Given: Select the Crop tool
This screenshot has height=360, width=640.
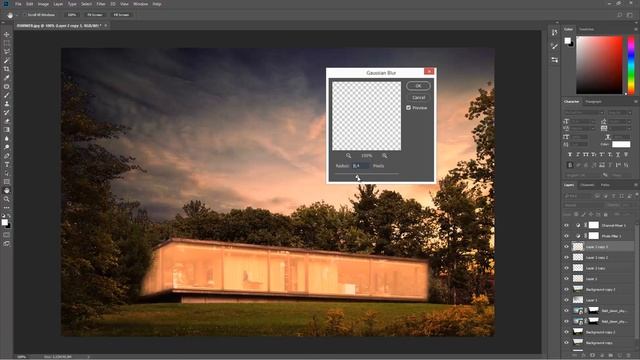Looking at the screenshot, I should (x=7, y=69).
